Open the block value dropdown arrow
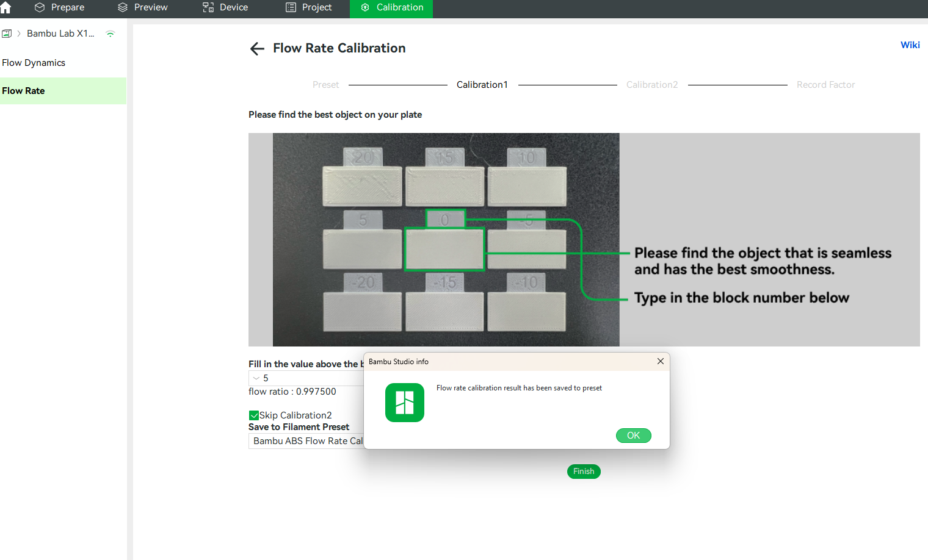 [x=256, y=378]
